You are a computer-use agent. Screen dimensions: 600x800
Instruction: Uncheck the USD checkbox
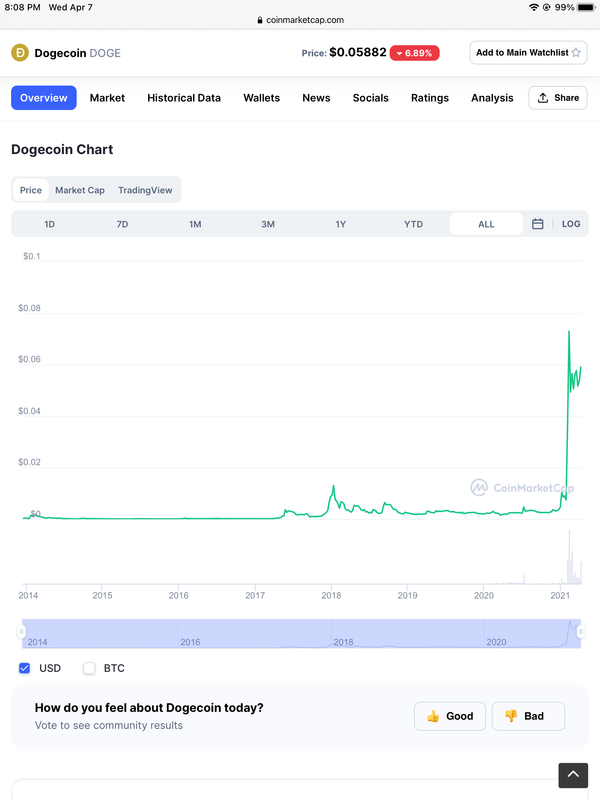point(25,668)
